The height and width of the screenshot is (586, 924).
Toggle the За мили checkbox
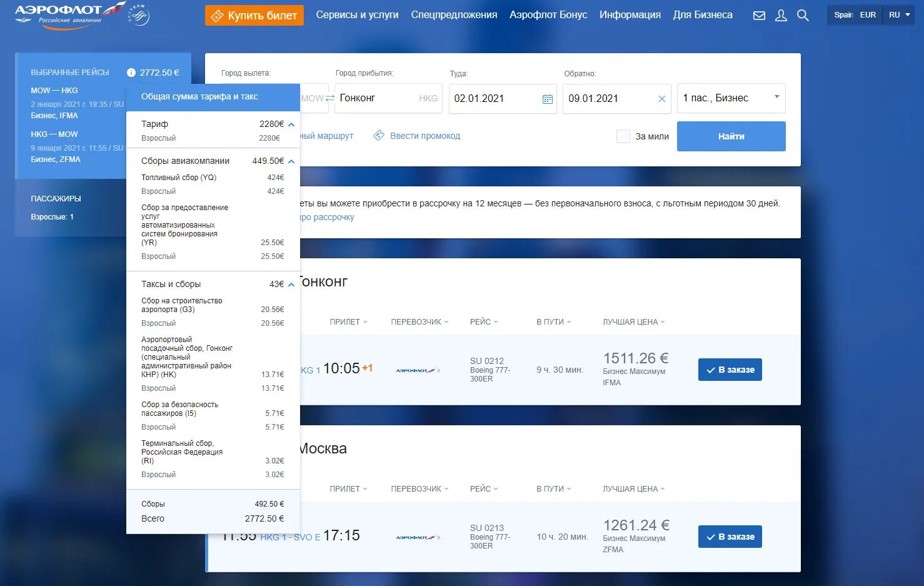[623, 136]
